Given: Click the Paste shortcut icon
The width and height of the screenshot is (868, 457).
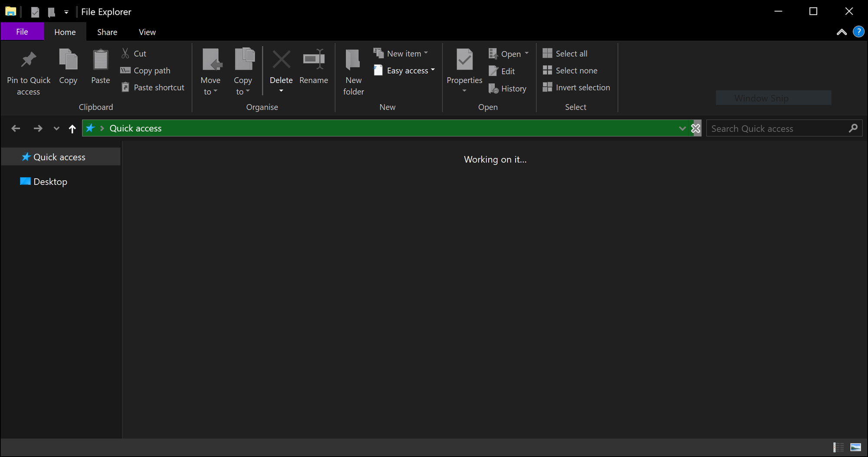Looking at the screenshot, I should click(125, 87).
